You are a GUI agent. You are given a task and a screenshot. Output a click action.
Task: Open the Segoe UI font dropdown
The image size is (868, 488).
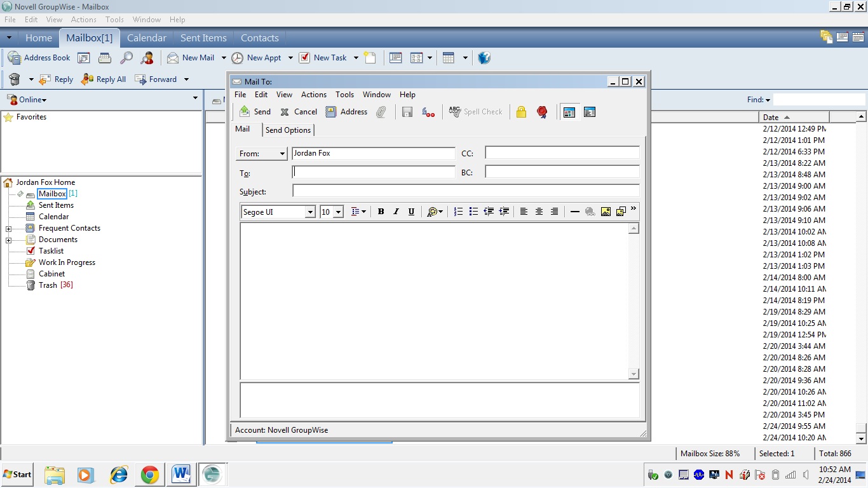[x=310, y=212]
